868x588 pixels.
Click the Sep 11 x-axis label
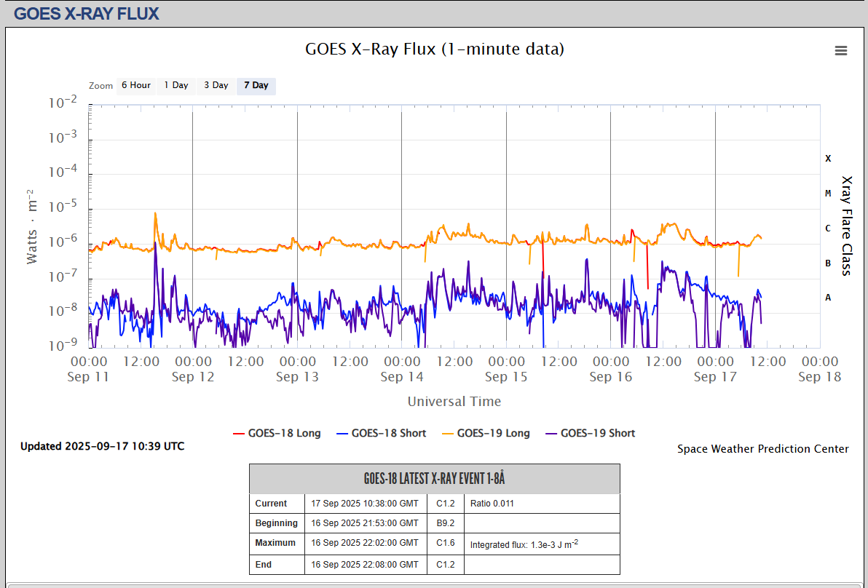tap(89, 376)
